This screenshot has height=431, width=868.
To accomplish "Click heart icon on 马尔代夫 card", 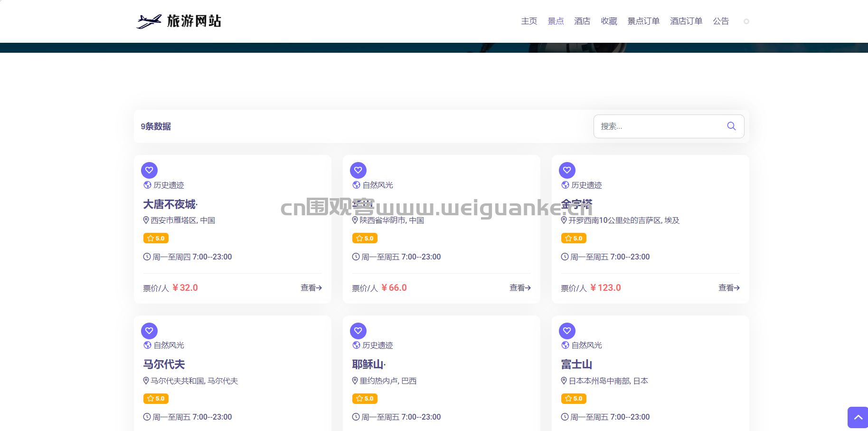I will (149, 331).
